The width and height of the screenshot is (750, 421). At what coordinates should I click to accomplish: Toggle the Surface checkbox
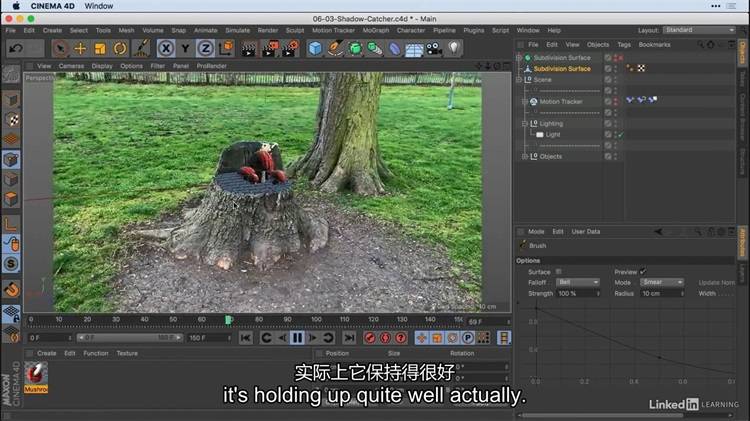pyautogui.click(x=559, y=272)
